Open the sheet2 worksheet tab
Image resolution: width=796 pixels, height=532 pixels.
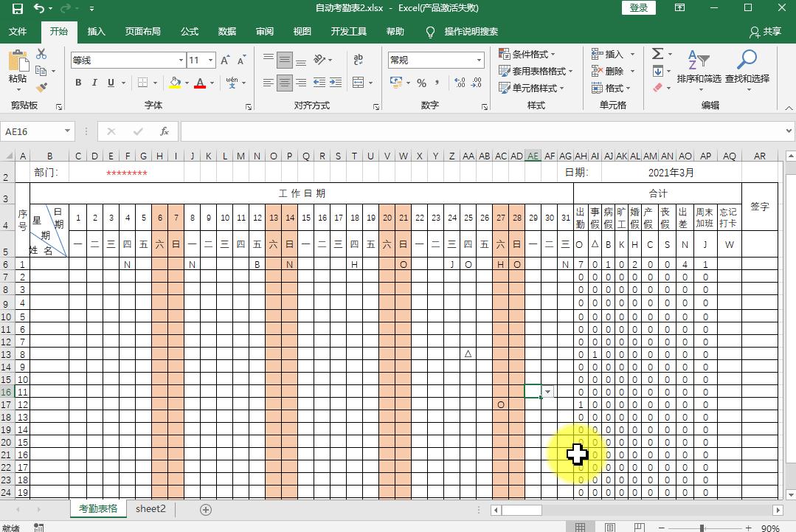pos(150,509)
